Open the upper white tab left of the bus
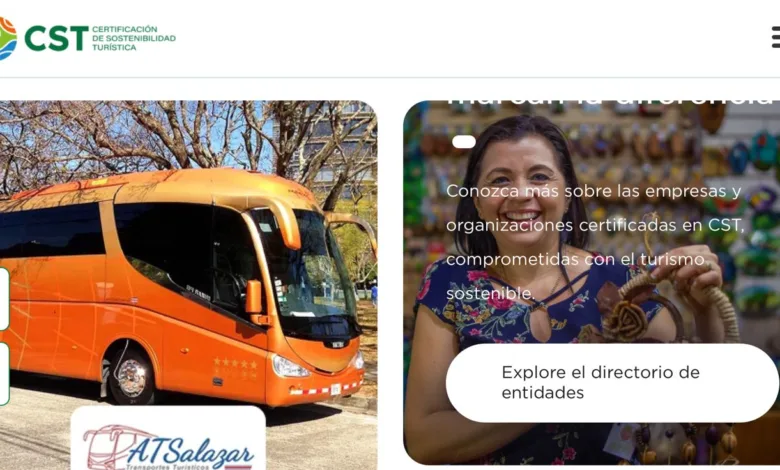The width and height of the screenshot is (780, 470). coord(4,299)
